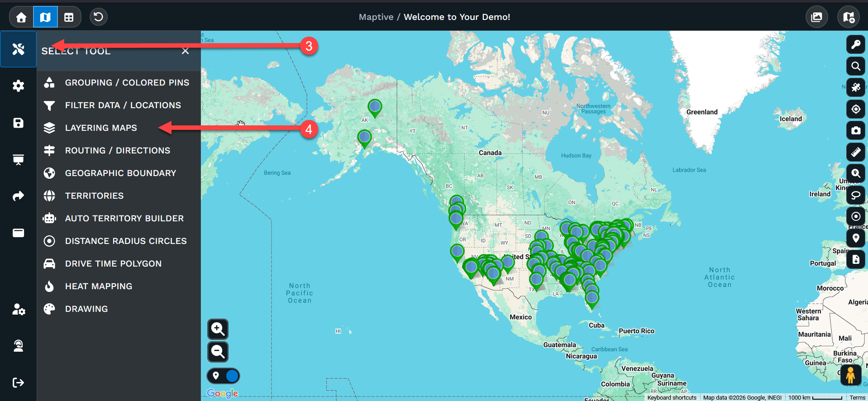Open the settings gear in left sidebar

point(18,86)
